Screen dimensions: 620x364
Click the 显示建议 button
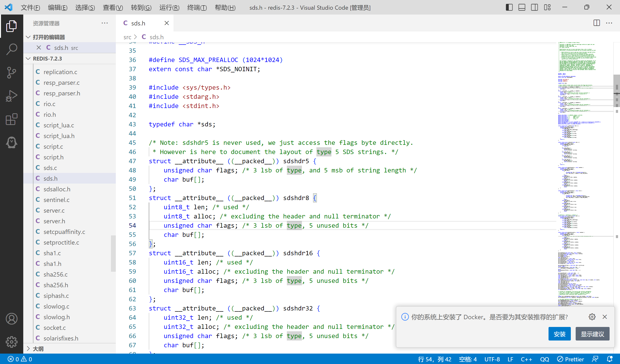click(592, 334)
